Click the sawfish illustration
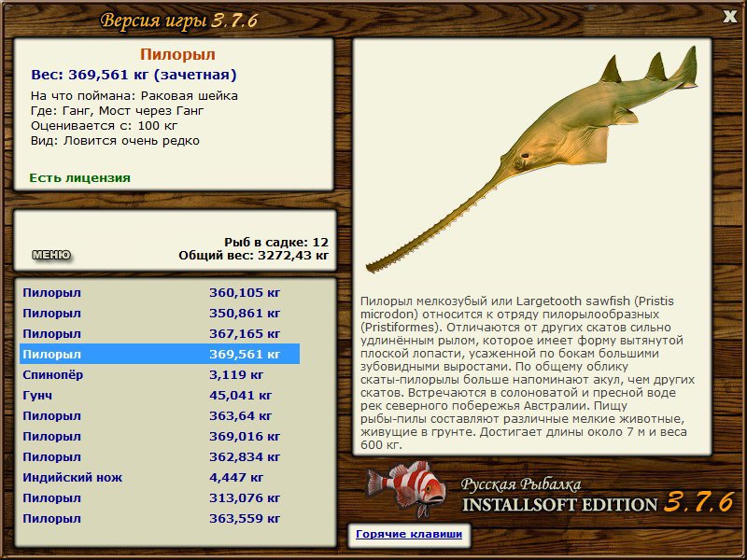 pos(531,160)
